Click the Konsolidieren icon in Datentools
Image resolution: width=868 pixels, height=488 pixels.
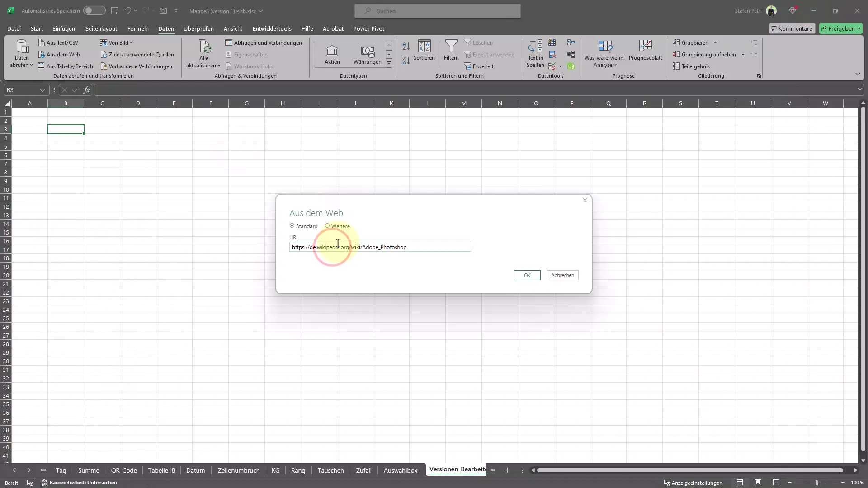click(x=571, y=42)
